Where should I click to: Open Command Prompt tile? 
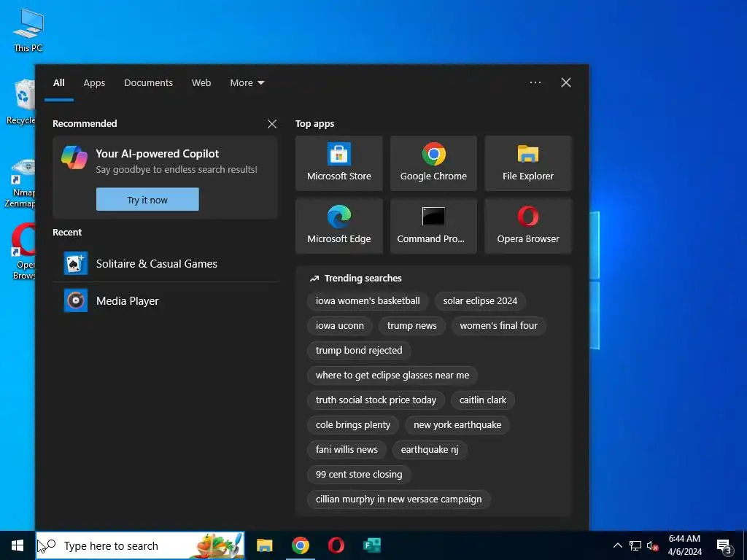click(x=433, y=226)
